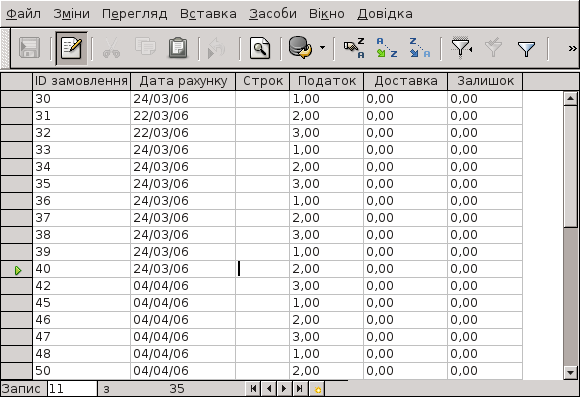Go to first record button

[x=253, y=388]
